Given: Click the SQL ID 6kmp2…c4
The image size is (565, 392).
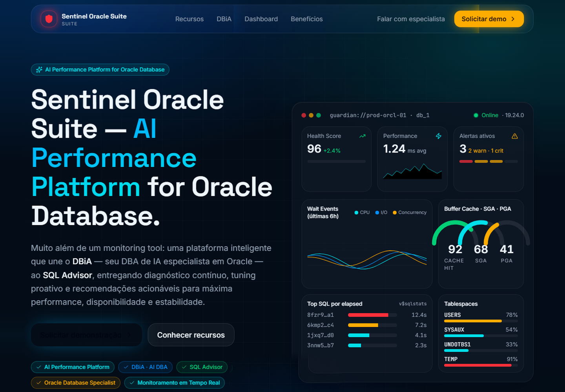Looking at the screenshot, I should [321, 325].
